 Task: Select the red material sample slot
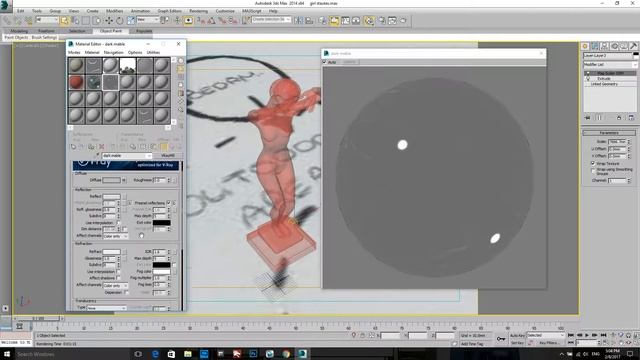point(76,82)
